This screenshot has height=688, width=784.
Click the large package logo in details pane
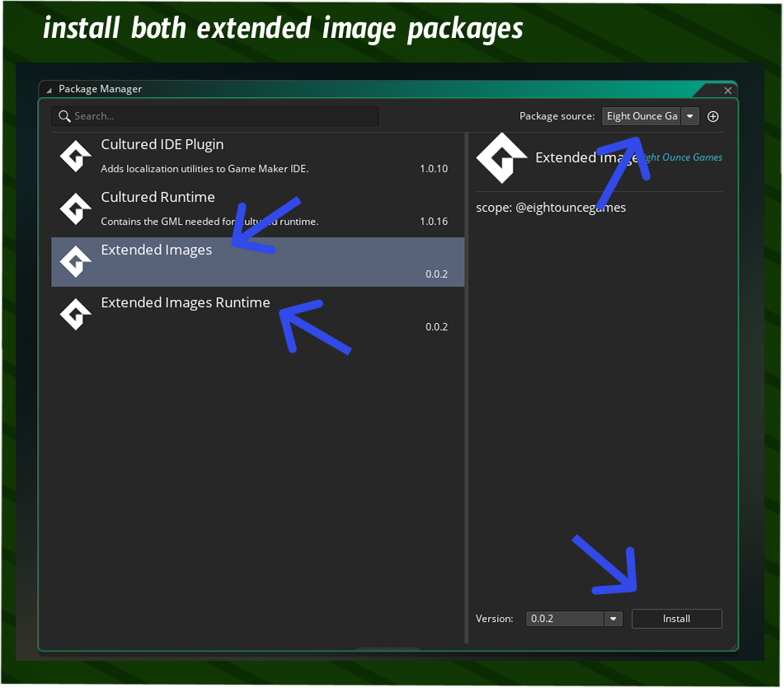pyautogui.click(x=501, y=158)
